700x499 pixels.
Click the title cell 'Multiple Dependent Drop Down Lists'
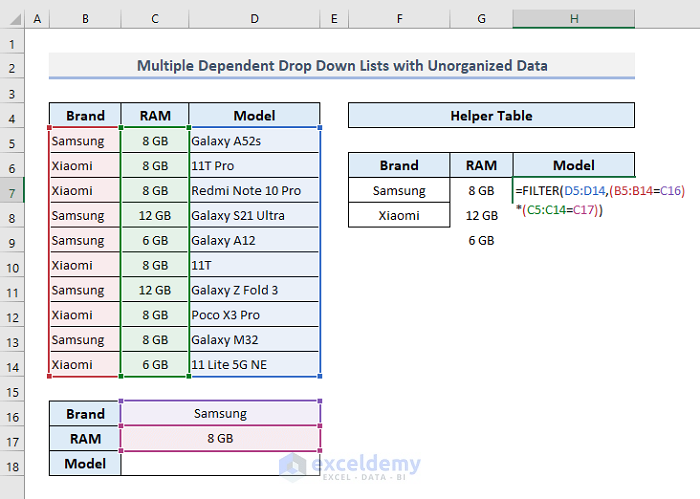tap(342, 66)
